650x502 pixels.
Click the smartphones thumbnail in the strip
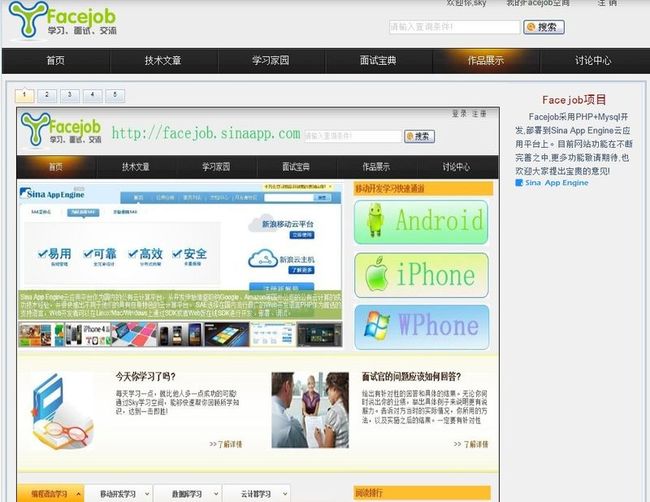(180, 334)
